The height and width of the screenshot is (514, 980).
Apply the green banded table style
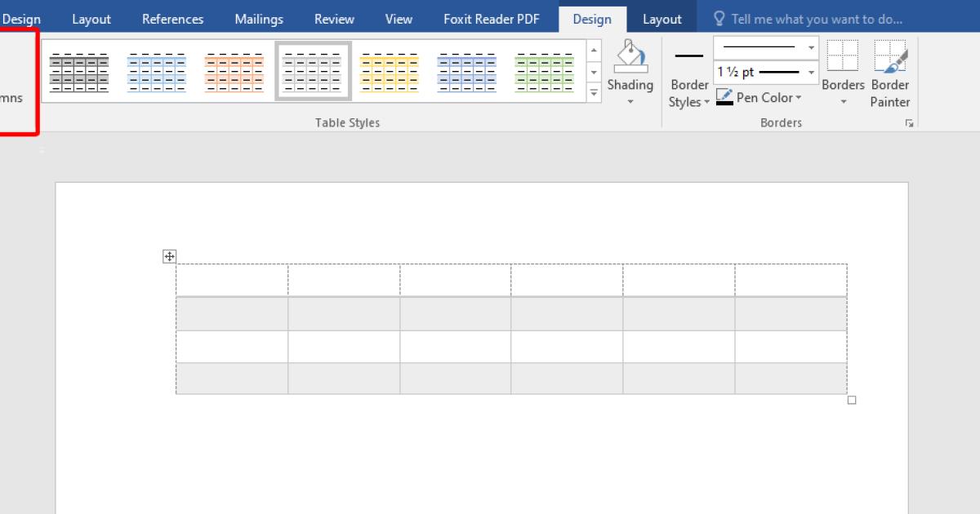tap(545, 71)
